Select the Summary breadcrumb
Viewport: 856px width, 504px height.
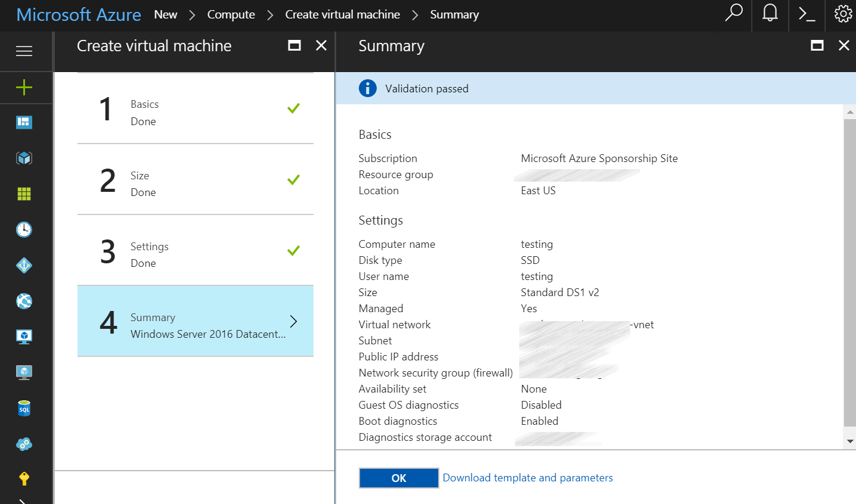pyautogui.click(x=455, y=14)
